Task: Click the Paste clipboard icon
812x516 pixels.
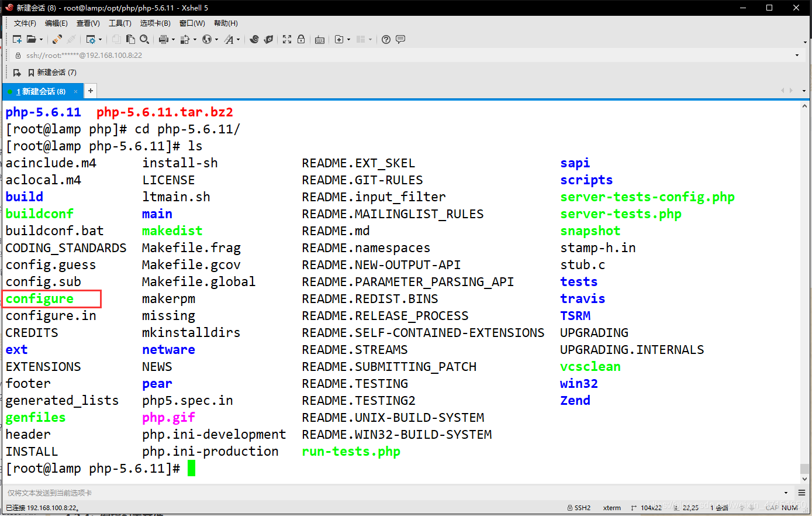Action: coord(130,39)
